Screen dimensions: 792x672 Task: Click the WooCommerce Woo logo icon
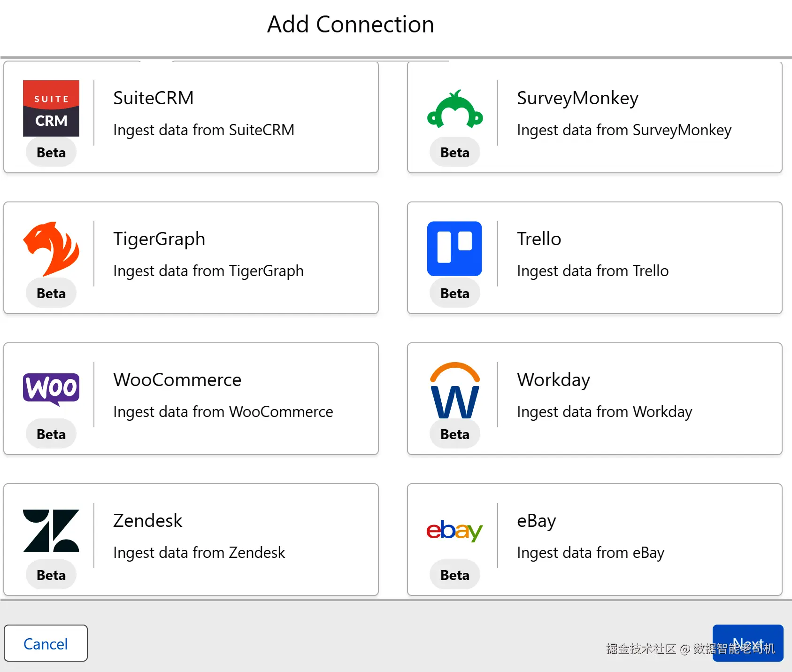[x=51, y=390]
